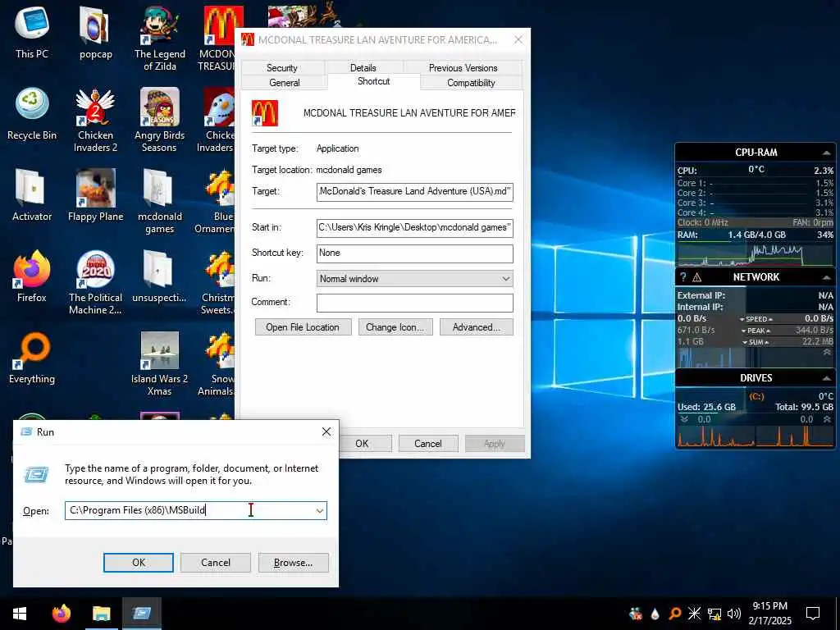Click the 'Used: 25.6 GB' drive text

[706, 407]
